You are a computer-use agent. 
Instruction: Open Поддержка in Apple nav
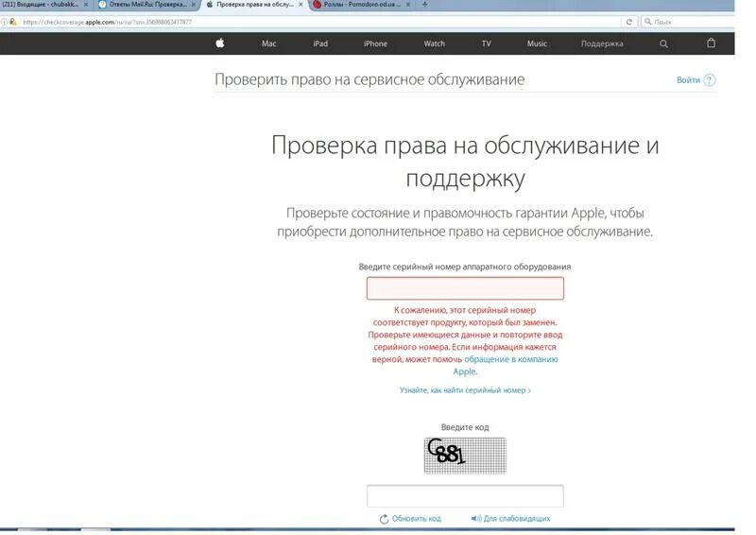point(602,43)
